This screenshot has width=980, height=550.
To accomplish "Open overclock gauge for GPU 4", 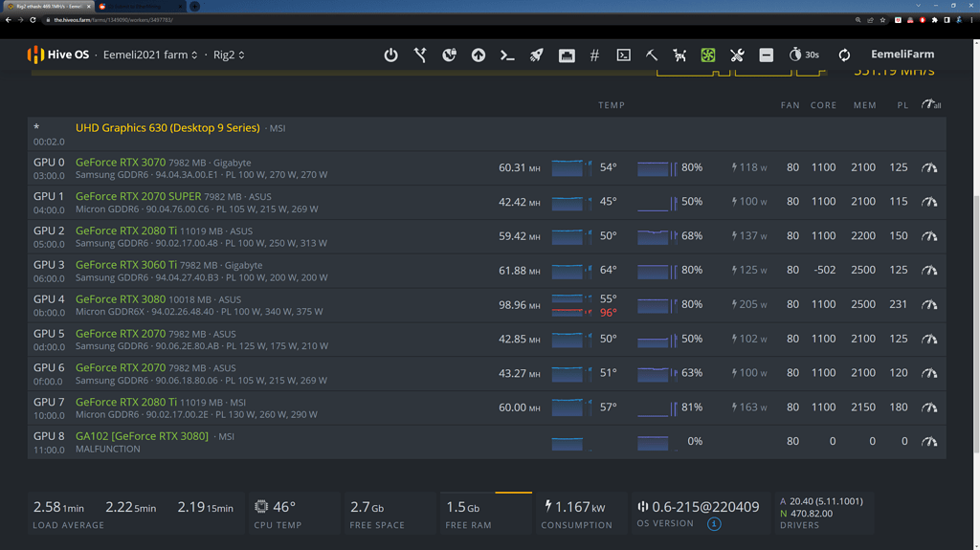I will click(929, 304).
